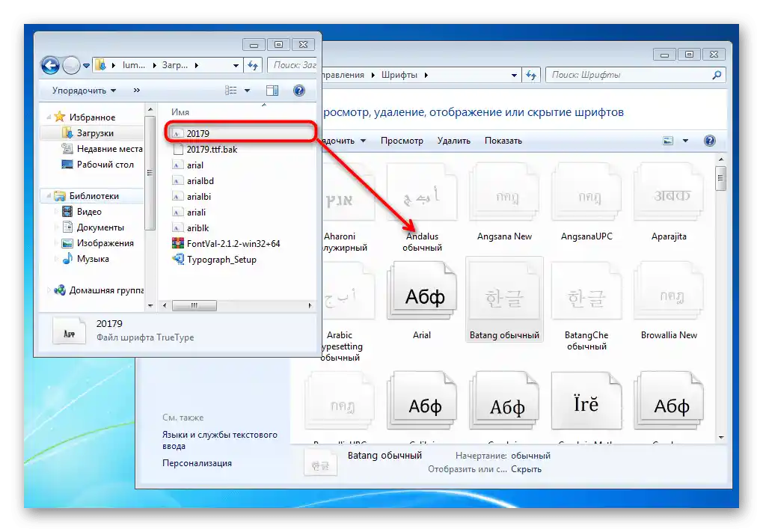Show hidden toolbar commands chevron
This screenshot has height=532, width=763.
point(137,90)
